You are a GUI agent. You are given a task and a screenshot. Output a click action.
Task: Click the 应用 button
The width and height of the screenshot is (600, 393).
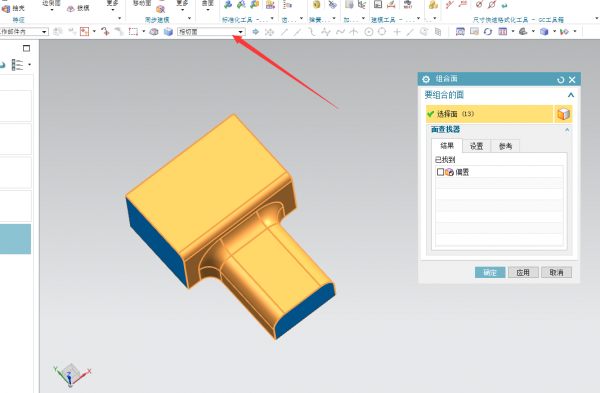[x=523, y=272]
